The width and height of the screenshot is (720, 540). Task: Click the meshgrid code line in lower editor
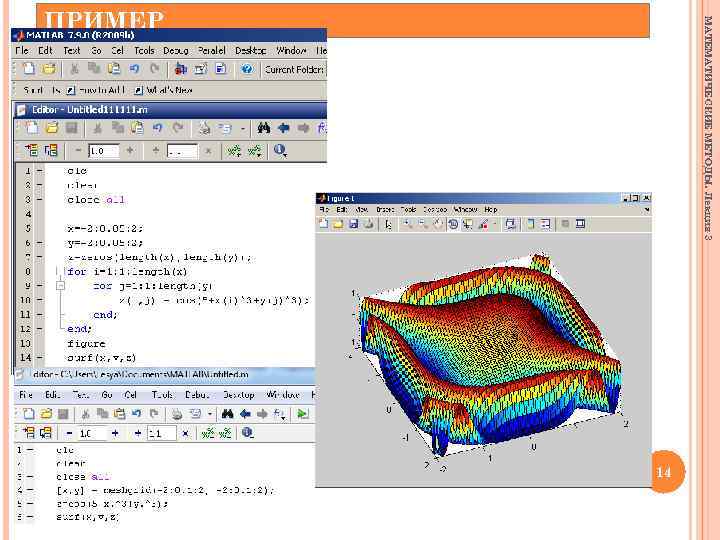click(165, 490)
